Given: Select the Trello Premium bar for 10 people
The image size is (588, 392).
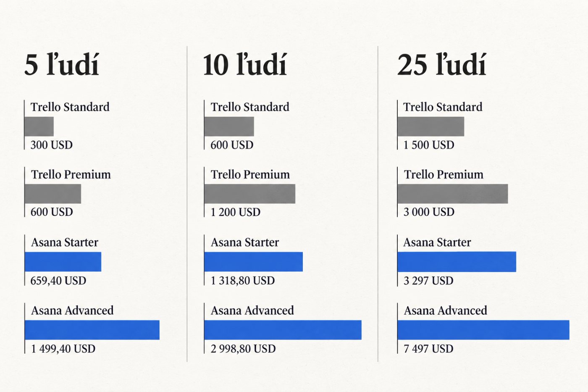Looking at the screenshot, I should (x=250, y=194).
